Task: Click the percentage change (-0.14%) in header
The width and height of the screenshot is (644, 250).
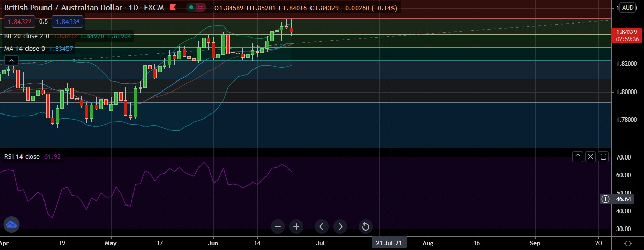Action: [384, 8]
